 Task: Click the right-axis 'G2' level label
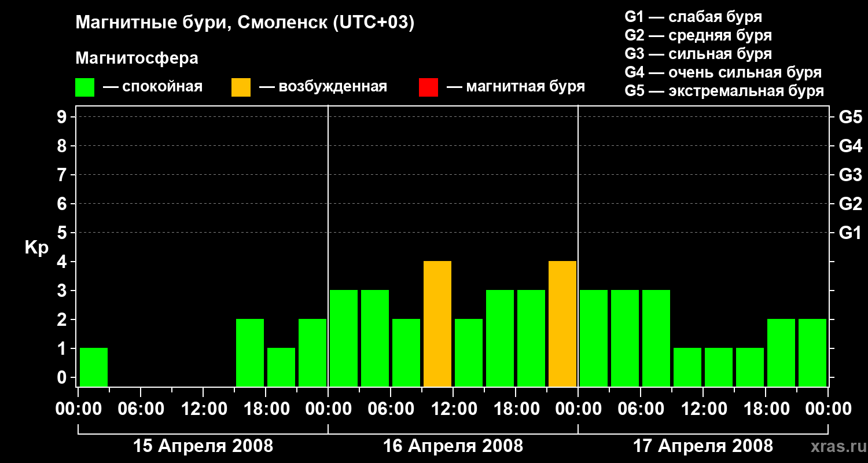pos(850,204)
